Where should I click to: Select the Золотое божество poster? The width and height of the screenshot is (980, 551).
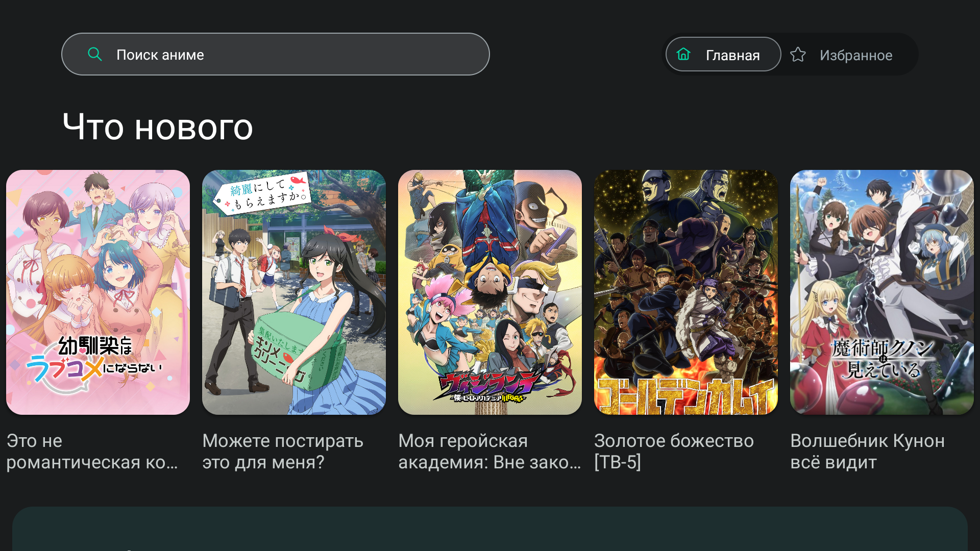tap(686, 292)
